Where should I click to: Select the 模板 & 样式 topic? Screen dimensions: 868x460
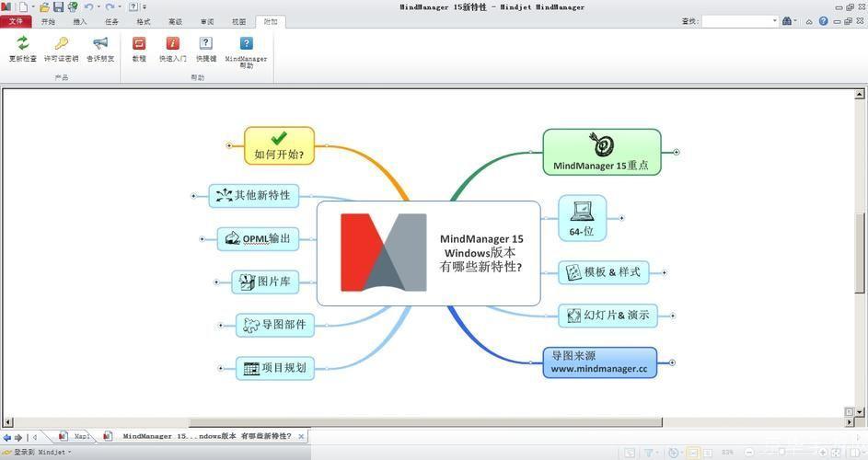603,272
